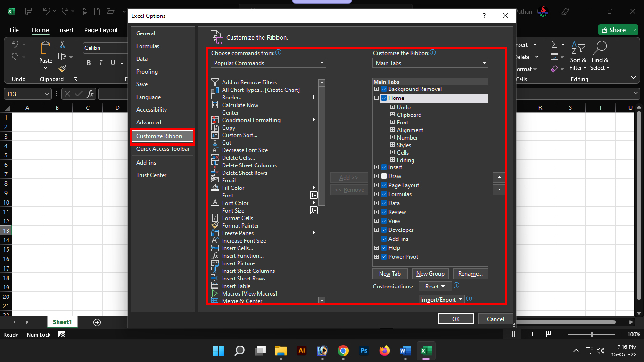644x362 pixels.
Task: Expand the Clipboard group under Home
Action: coord(393,115)
